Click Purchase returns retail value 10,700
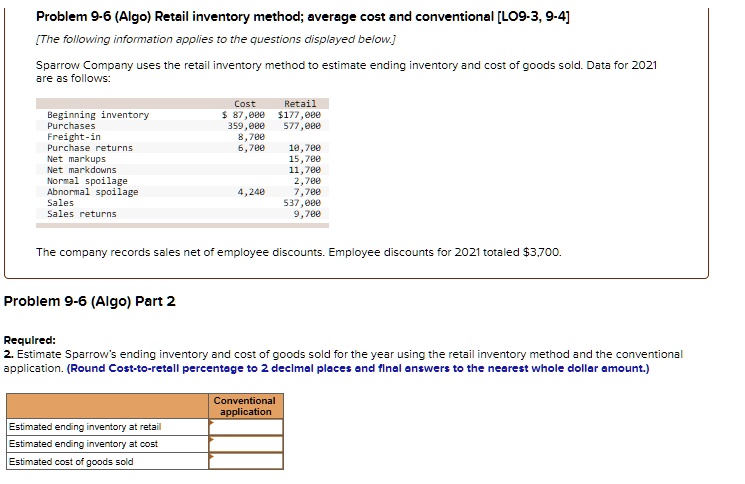The image size is (745, 484). (x=305, y=148)
